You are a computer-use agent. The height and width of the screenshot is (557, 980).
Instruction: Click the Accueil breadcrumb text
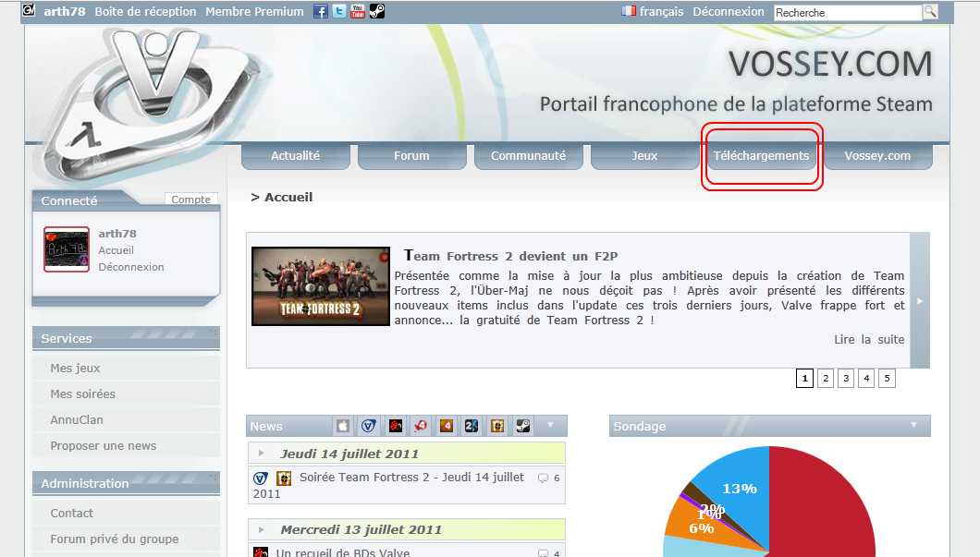pos(288,198)
